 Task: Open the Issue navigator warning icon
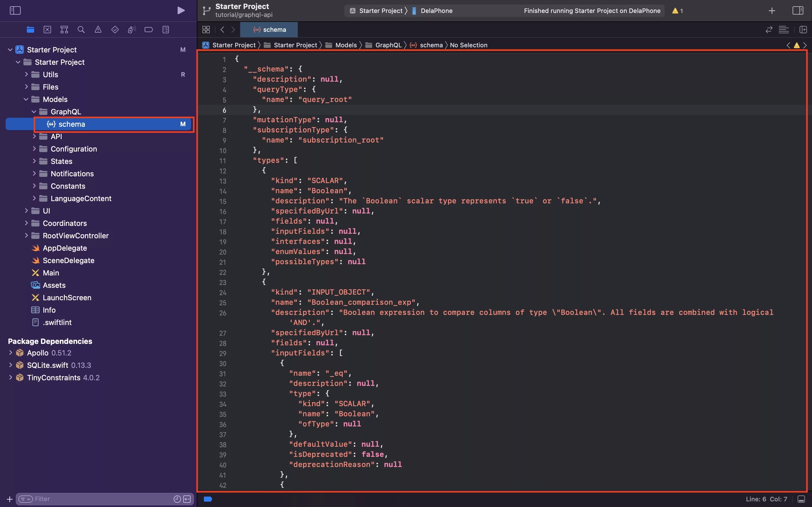(98, 30)
